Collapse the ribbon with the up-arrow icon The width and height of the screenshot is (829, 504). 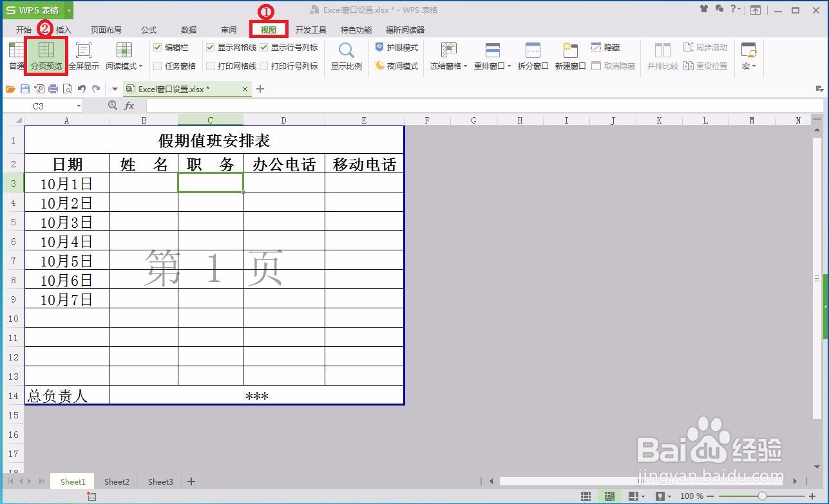tap(756, 10)
